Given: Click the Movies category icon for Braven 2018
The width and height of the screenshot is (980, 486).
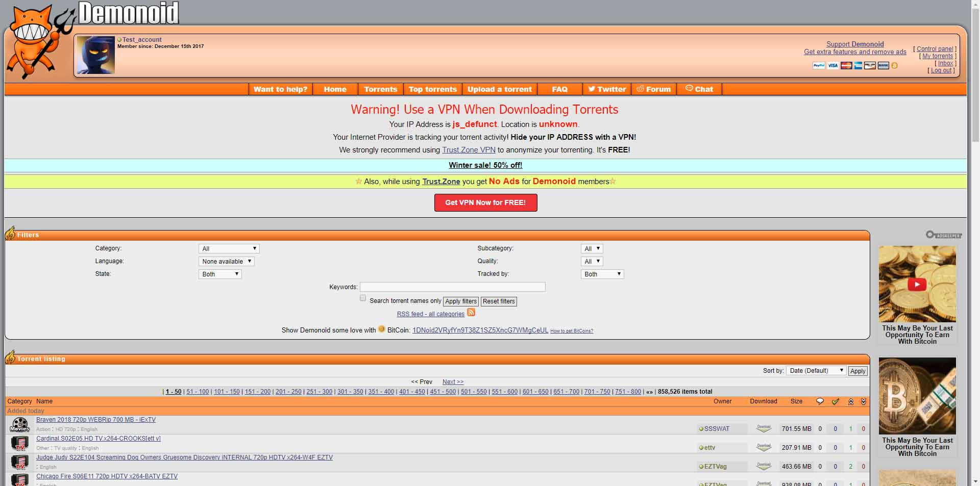Looking at the screenshot, I should click(20, 424).
